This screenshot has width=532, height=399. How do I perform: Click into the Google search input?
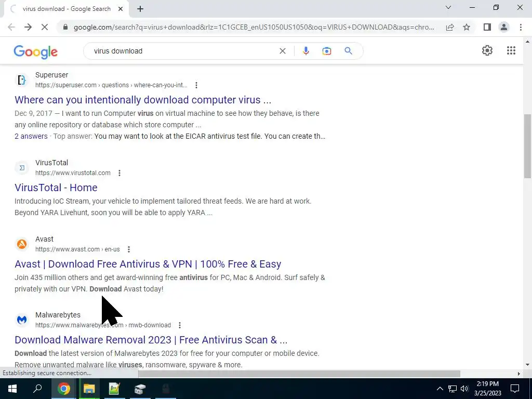click(183, 51)
